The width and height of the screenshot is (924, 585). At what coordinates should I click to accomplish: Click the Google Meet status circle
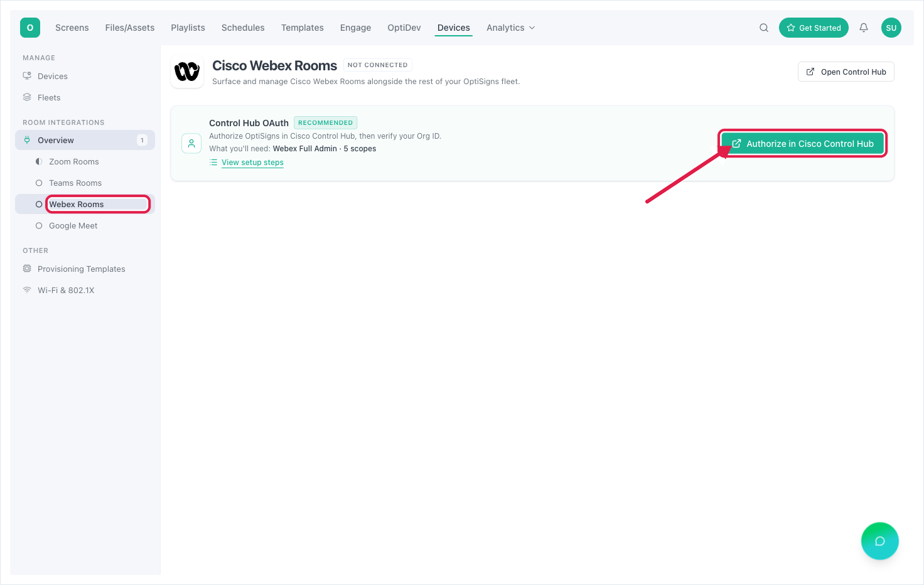(39, 225)
